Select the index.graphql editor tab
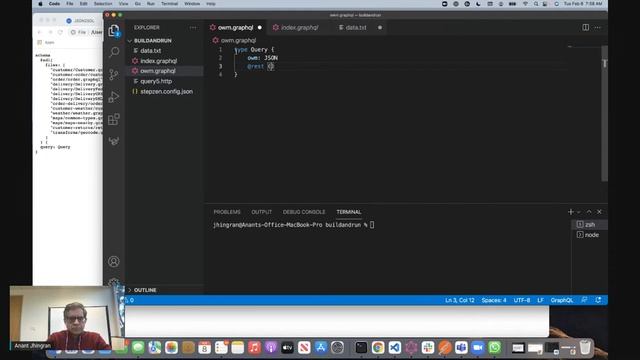Viewport: 640px width, 360px height. [x=299, y=27]
